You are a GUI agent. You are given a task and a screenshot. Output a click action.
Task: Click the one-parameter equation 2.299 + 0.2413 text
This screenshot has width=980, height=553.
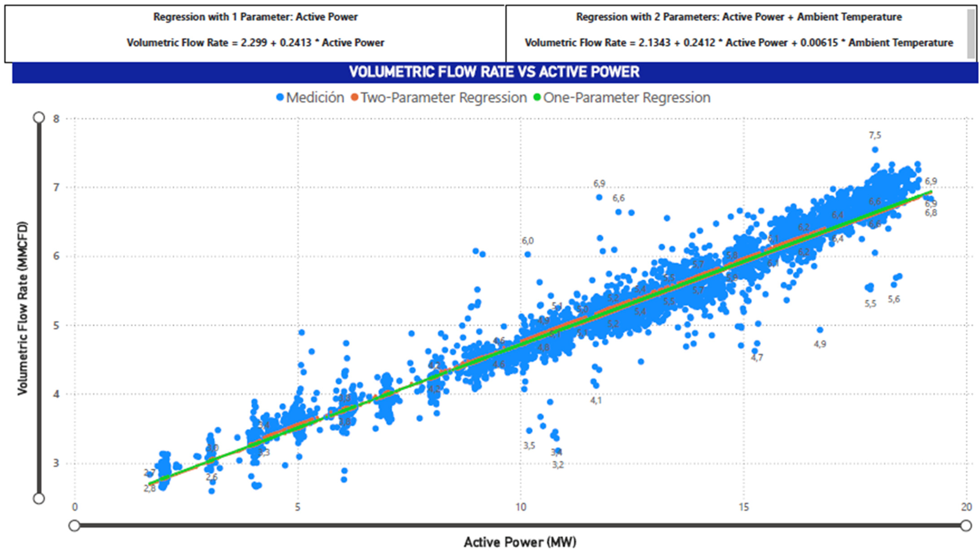(255, 43)
